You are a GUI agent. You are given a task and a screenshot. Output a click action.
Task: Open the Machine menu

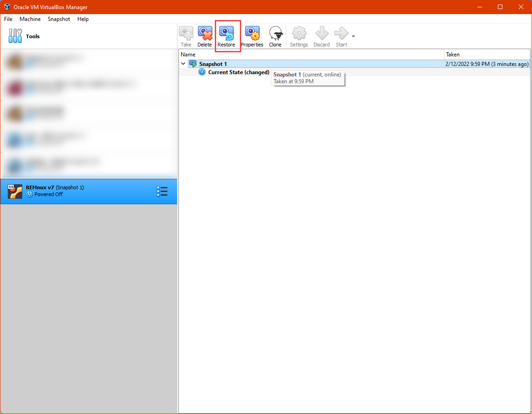tap(30, 19)
